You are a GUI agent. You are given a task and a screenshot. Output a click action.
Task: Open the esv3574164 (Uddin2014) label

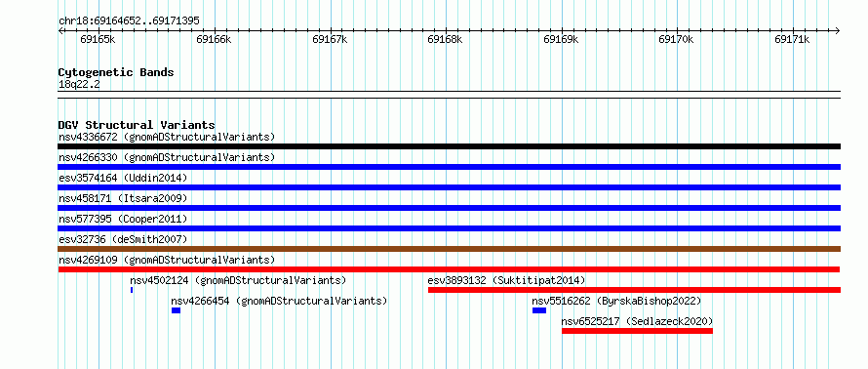[123, 178]
